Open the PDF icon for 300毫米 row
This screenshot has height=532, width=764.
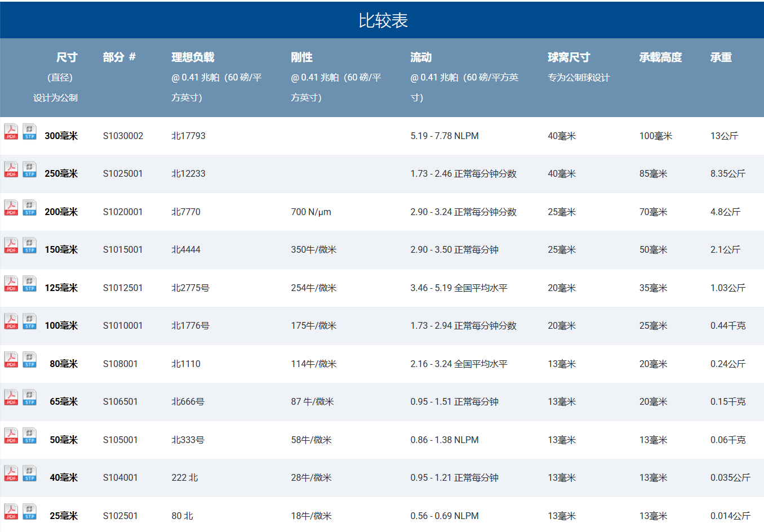tap(11, 132)
